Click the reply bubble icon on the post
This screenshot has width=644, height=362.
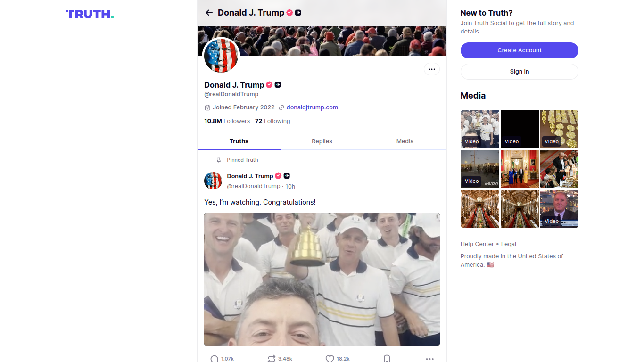coord(215,359)
